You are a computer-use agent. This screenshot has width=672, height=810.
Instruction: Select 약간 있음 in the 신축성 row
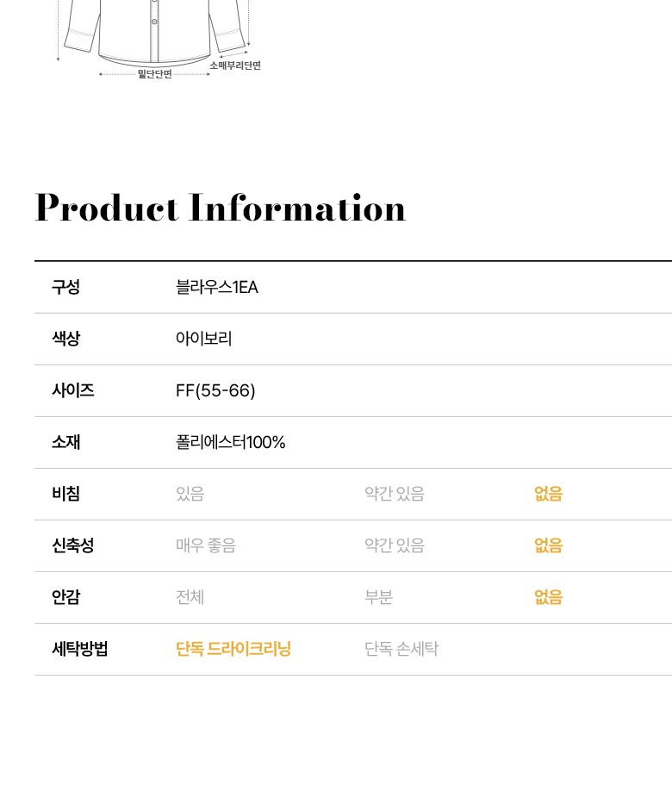(x=394, y=545)
